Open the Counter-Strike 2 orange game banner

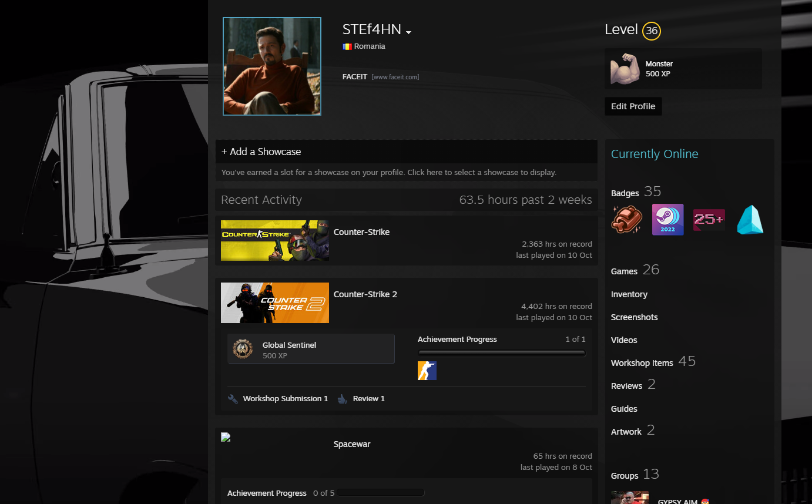[x=274, y=303]
